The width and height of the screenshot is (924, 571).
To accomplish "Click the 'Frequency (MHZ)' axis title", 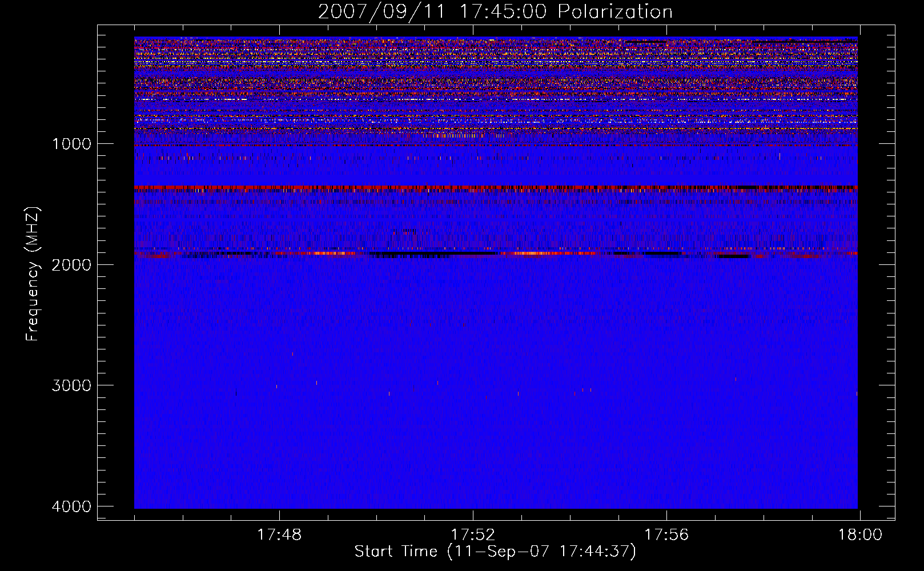I will pos(33,274).
